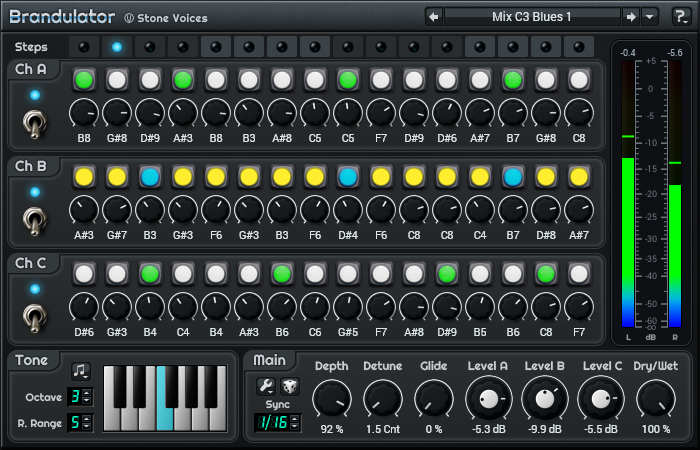Open the Tone scale note icon menu
Image resolution: width=700 pixels, height=450 pixels.
click(81, 371)
